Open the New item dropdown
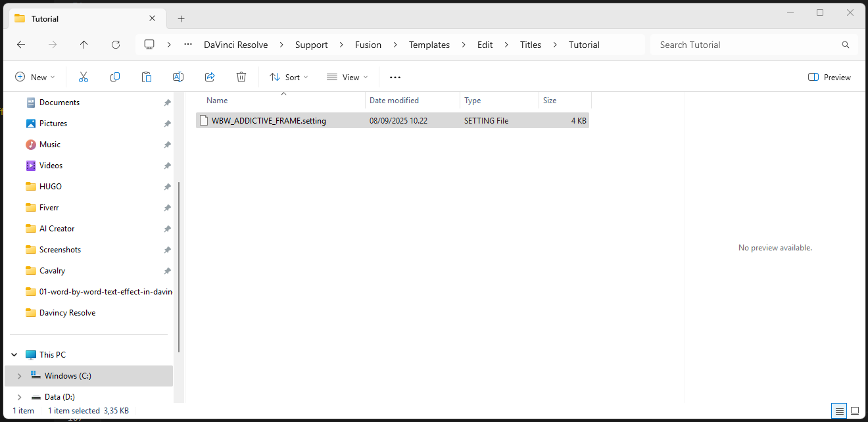Image resolution: width=868 pixels, height=422 pixels. 36,78
